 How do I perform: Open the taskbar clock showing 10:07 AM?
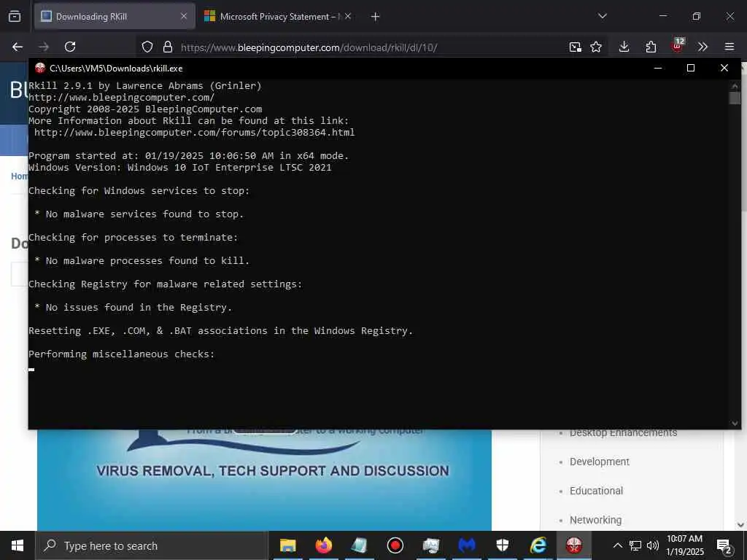[684, 545]
